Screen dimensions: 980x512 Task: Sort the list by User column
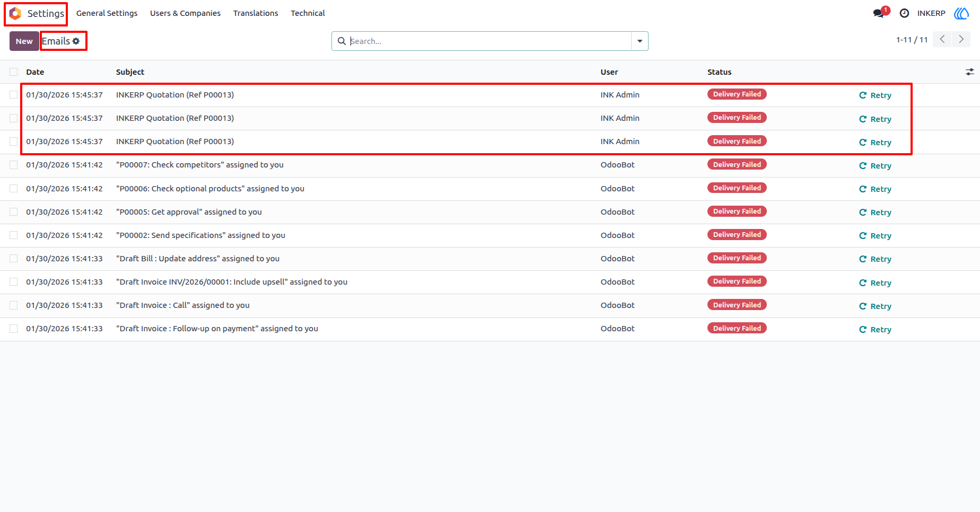609,72
